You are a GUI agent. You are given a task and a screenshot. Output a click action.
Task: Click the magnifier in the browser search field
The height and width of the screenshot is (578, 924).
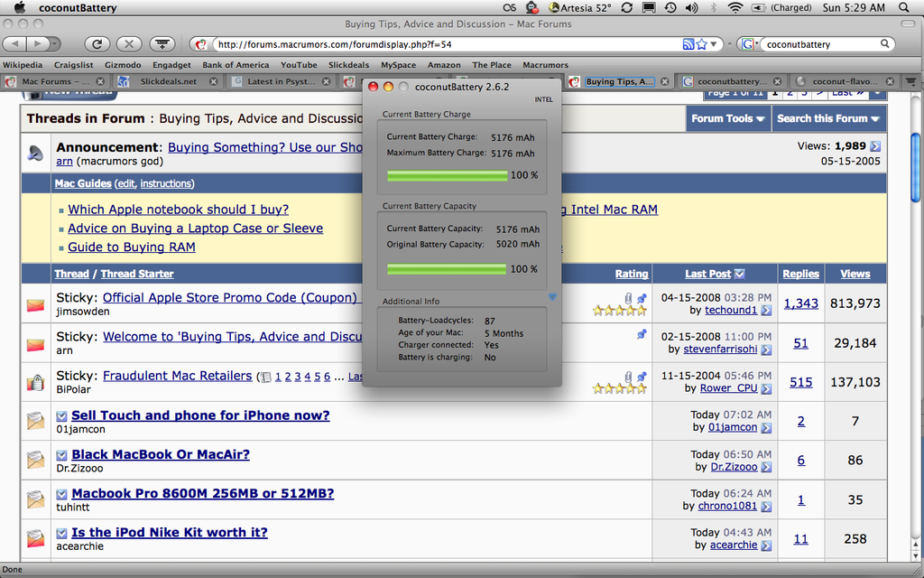(x=884, y=43)
